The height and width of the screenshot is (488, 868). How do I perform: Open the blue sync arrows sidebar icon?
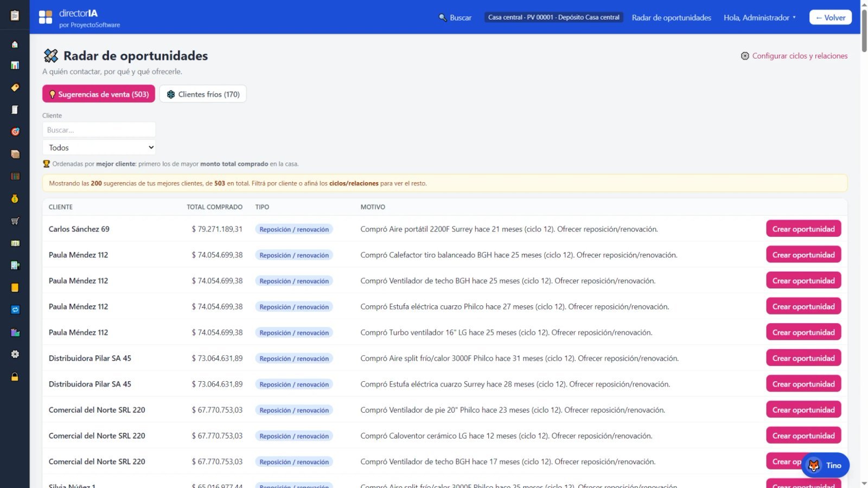point(15,310)
